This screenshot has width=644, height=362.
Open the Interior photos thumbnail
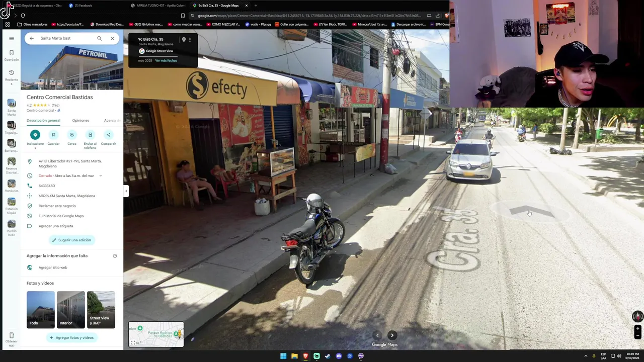pos(71,310)
